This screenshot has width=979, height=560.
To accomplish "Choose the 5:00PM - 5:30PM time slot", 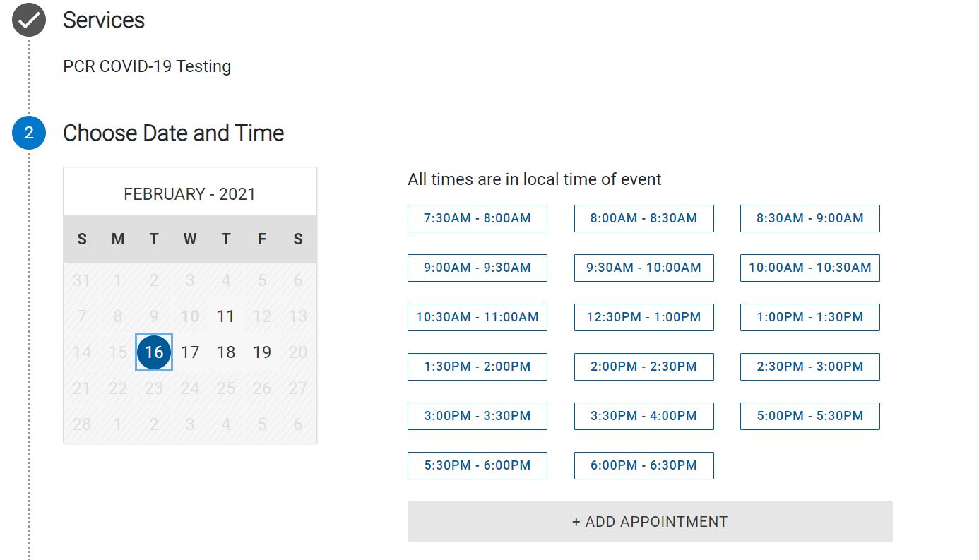I will (x=810, y=416).
